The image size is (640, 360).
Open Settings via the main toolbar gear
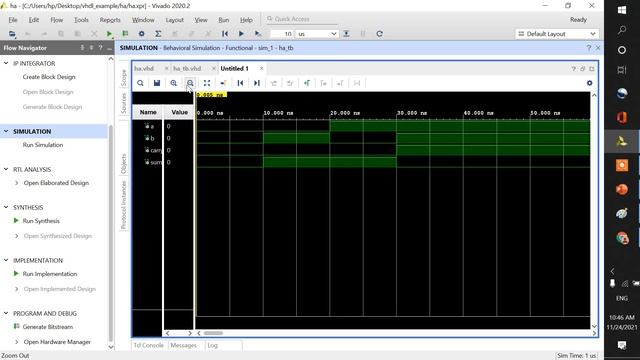click(x=142, y=34)
